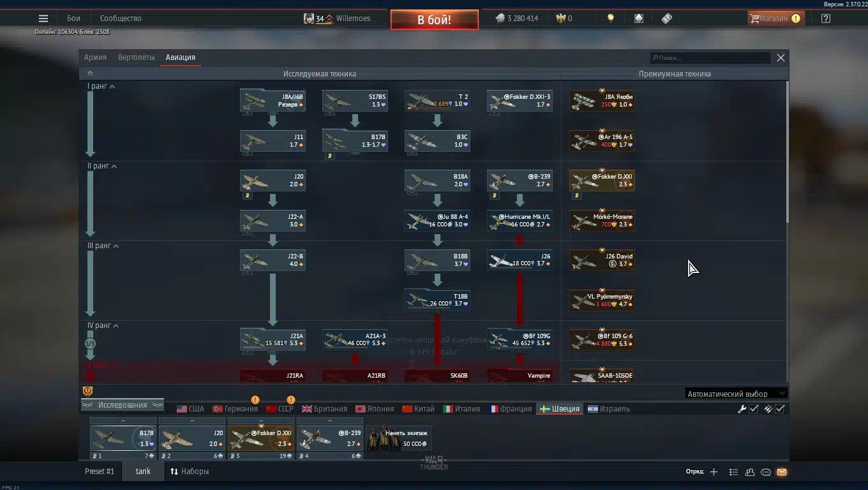This screenshot has height=490, width=868.
Task: Switch nation to Япония
Action: tap(375, 409)
